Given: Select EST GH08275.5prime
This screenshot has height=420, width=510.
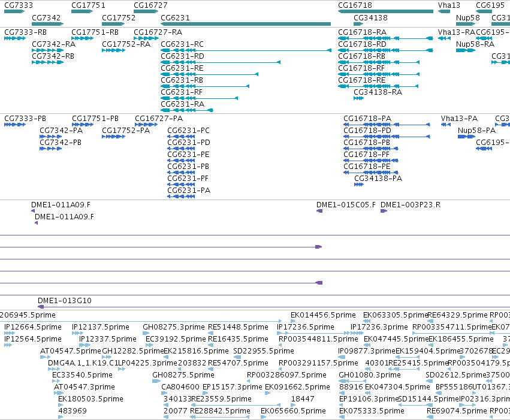Looking at the screenshot, I should point(183,375).
